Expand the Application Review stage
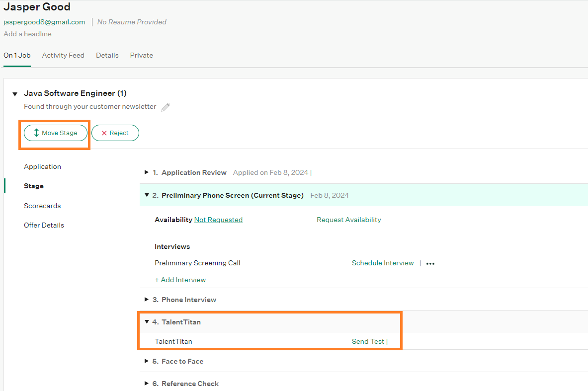 [x=146, y=172]
